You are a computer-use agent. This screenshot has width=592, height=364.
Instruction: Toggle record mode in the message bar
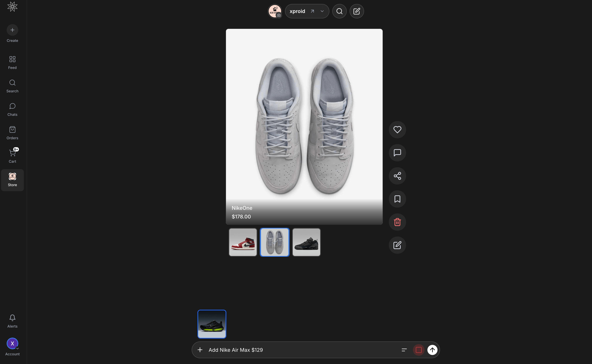tap(419, 350)
